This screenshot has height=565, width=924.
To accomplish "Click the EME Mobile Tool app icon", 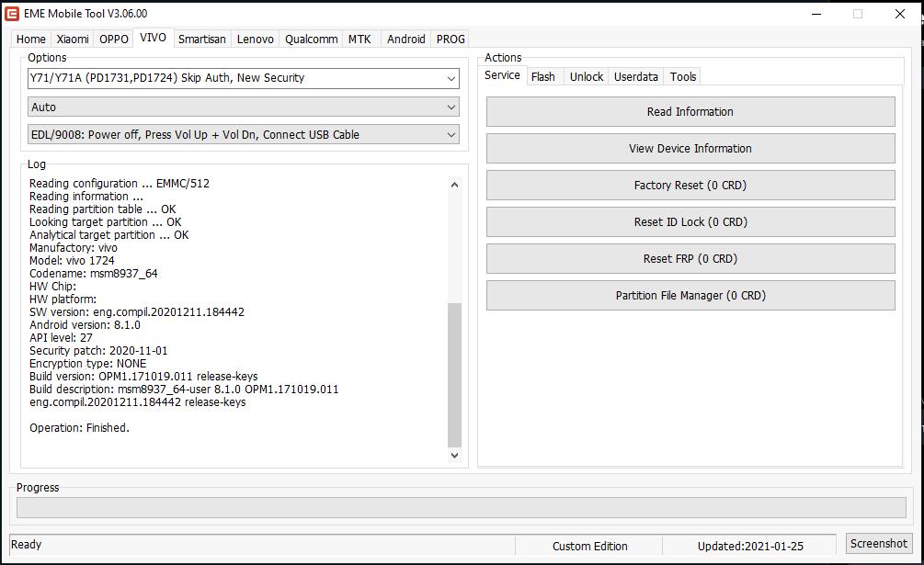I will [12, 14].
